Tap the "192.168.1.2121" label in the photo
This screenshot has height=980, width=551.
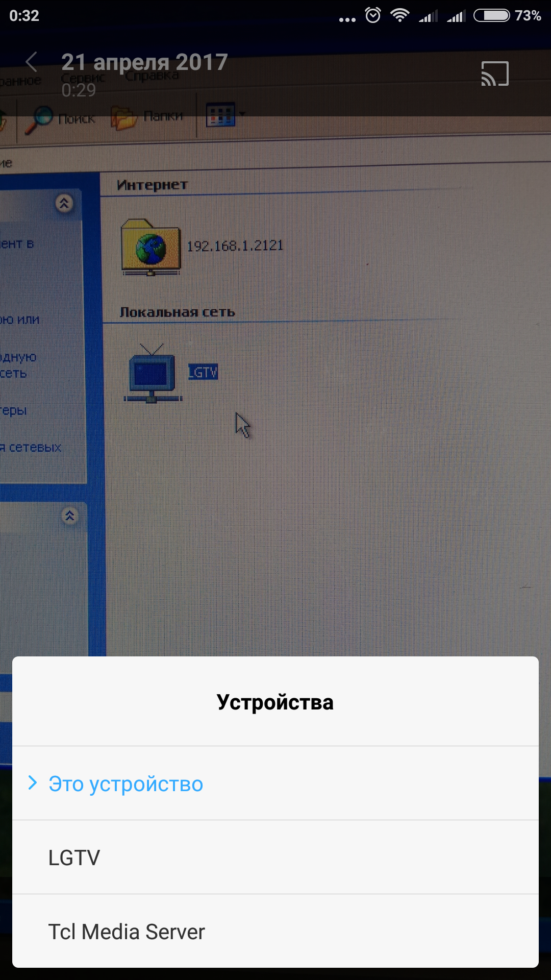click(x=235, y=246)
